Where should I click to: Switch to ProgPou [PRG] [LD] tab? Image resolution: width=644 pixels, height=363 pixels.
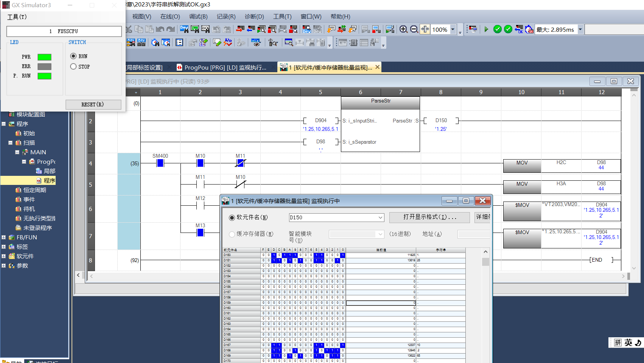(225, 68)
